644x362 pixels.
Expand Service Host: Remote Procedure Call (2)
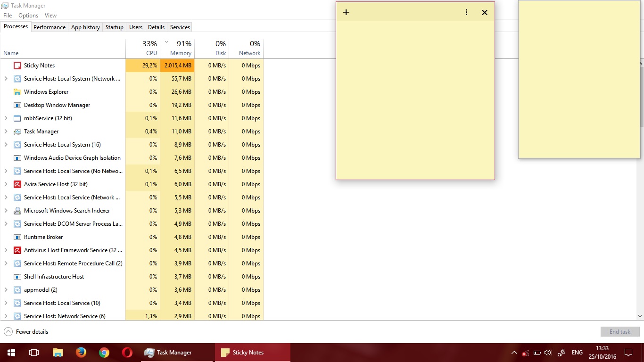point(6,263)
